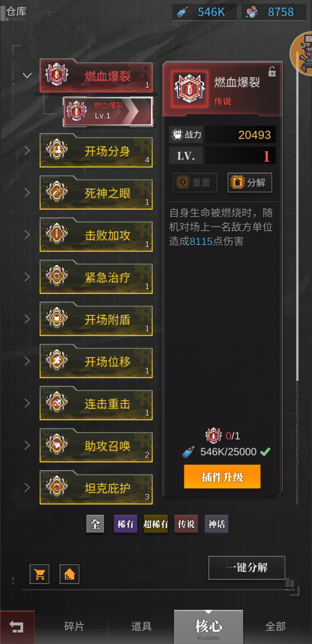Tap the upgrade material emblem icon
Viewport: 312px width, 644px height.
[x=213, y=435]
